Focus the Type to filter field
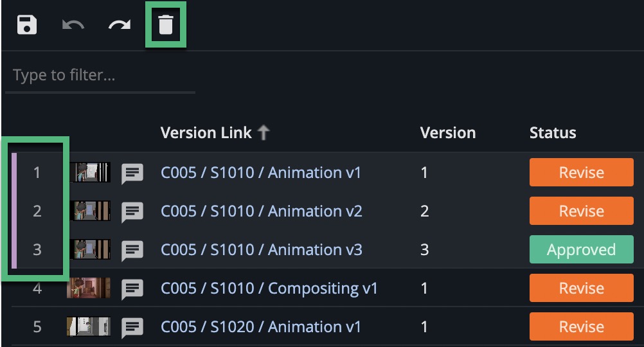Viewport: 644px width, 347px height. coord(100,76)
